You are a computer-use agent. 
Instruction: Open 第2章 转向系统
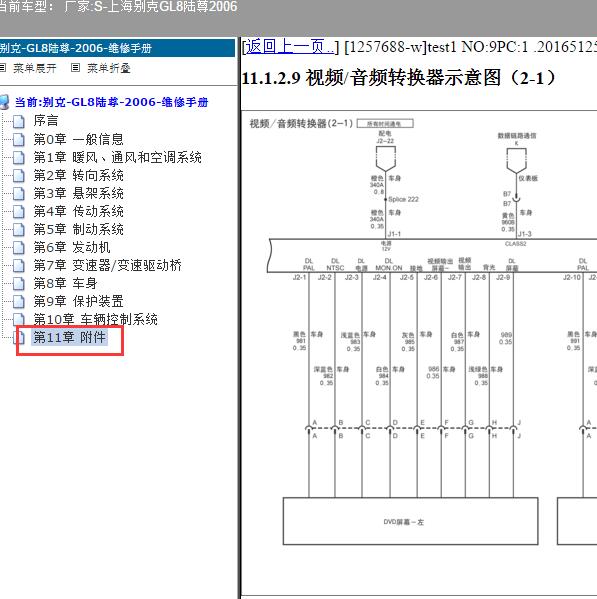pyautogui.click(x=78, y=175)
